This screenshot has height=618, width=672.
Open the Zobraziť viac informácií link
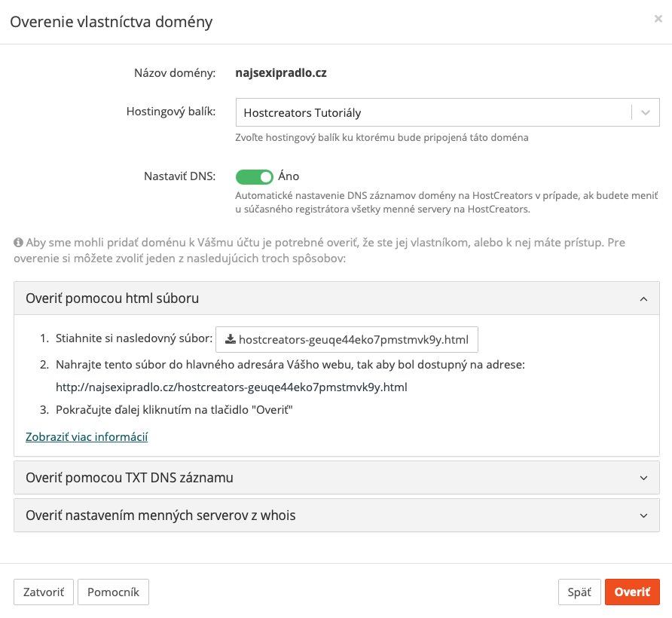click(x=87, y=436)
